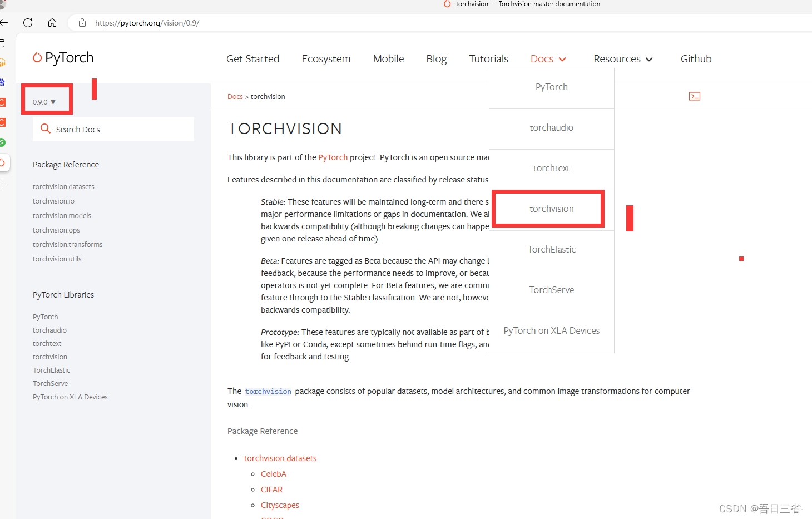The width and height of the screenshot is (812, 519).
Task: Open torchvision.transforms in the sidebar
Action: pyautogui.click(x=67, y=245)
